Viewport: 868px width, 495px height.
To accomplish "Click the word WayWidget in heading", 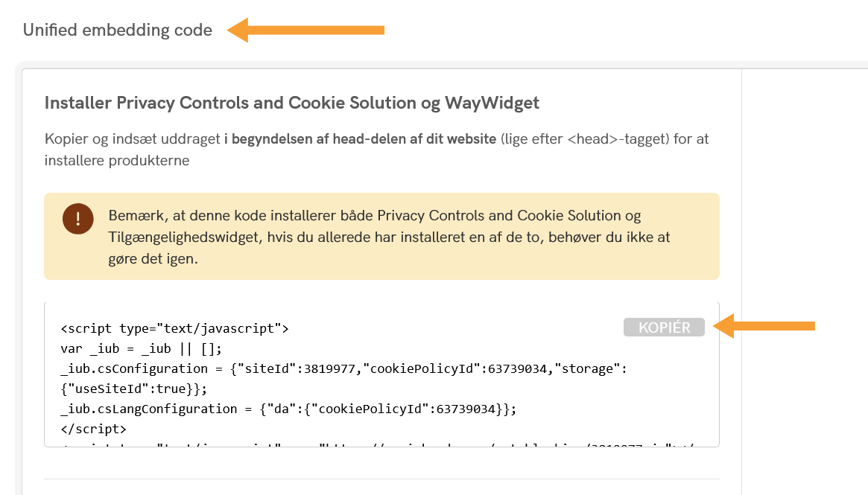I will 492,103.
